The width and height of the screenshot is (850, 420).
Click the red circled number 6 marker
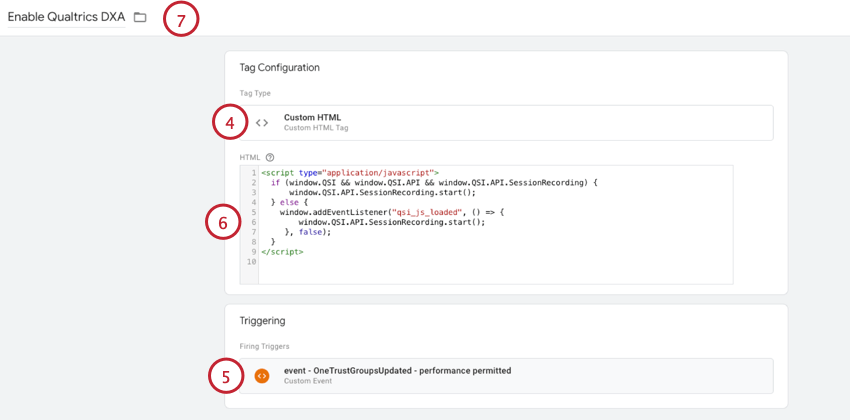222,223
